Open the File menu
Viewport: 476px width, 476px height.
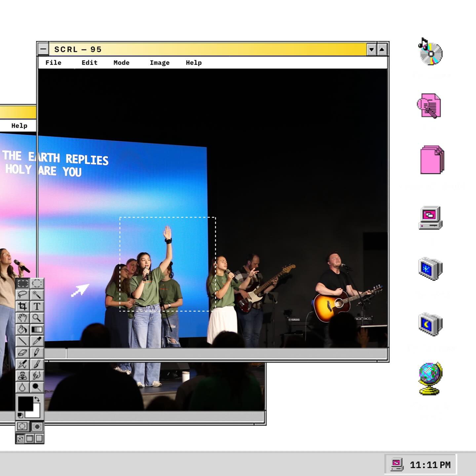pyautogui.click(x=54, y=62)
